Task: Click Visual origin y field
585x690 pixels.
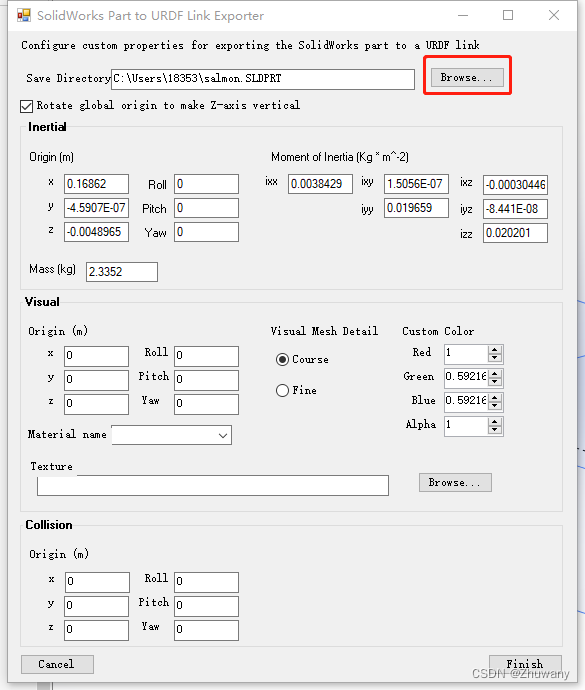Action: (x=96, y=380)
